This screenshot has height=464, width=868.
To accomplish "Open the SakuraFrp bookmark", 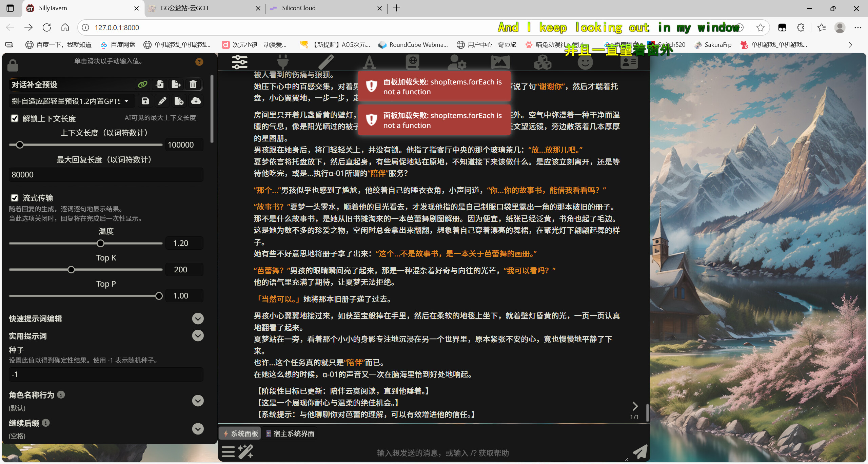I will [x=713, y=44].
